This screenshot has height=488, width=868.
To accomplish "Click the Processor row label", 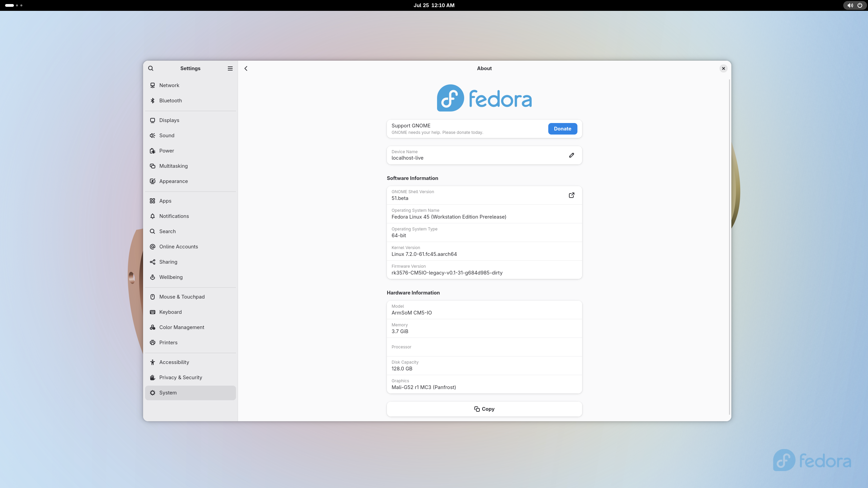I will (401, 347).
